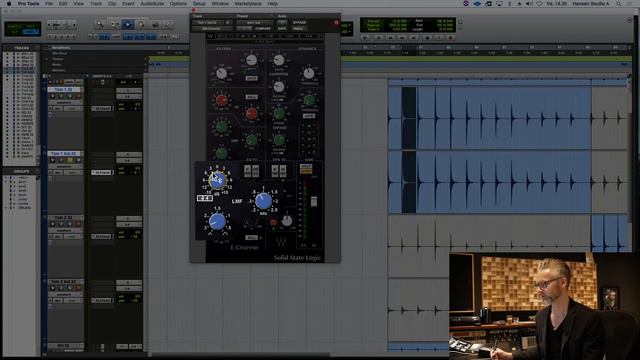Toggle the plug-in SAFE button

pyautogui.click(x=282, y=29)
